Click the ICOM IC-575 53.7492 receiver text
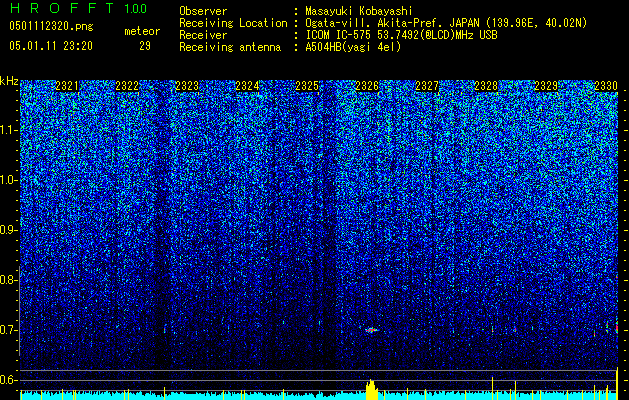 pyautogui.click(x=401, y=35)
